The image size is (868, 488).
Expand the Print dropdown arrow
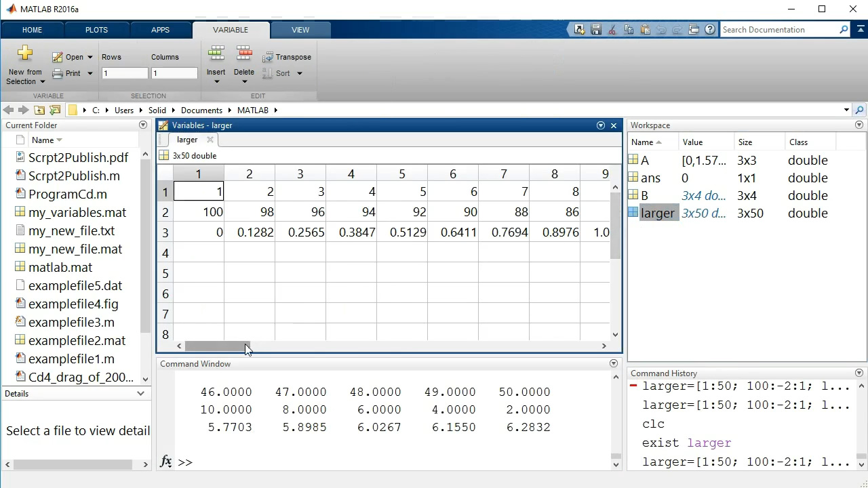click(90, 74)
